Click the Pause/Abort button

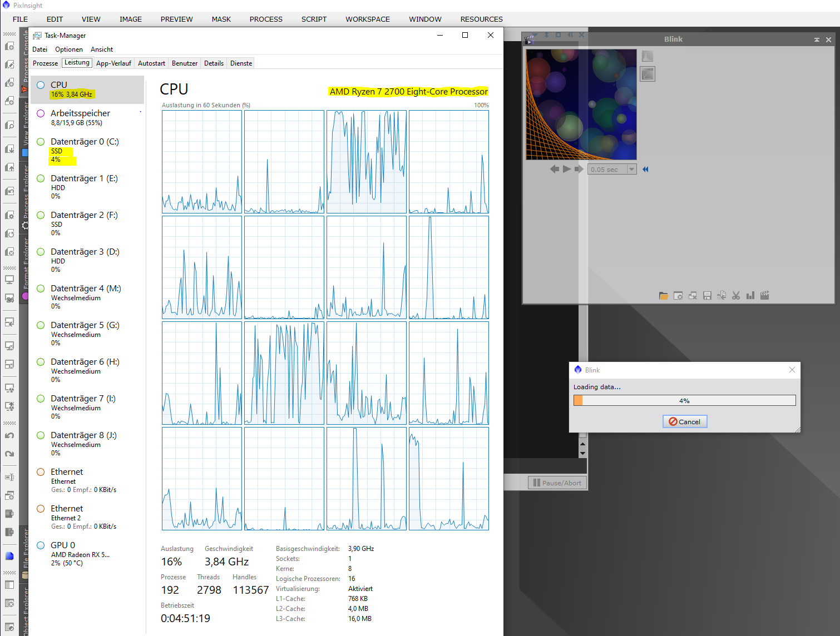pos(557,483)
